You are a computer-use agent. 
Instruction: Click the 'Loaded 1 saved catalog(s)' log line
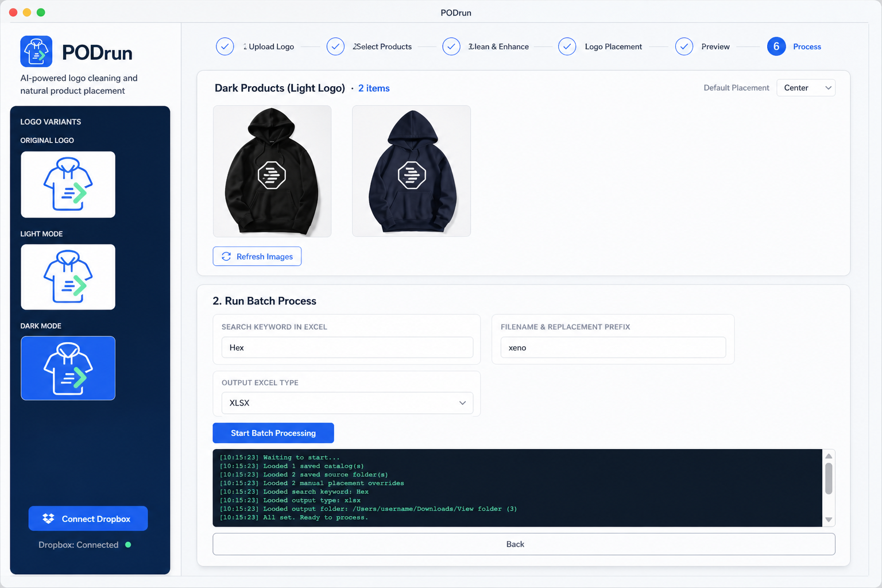pos(292,466)
